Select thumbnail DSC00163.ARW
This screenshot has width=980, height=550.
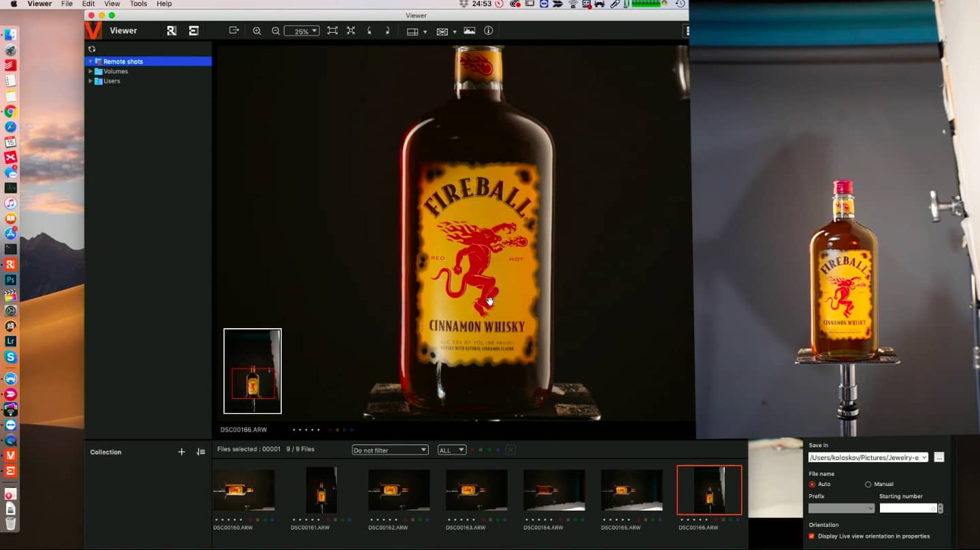[x=476, y=490]
